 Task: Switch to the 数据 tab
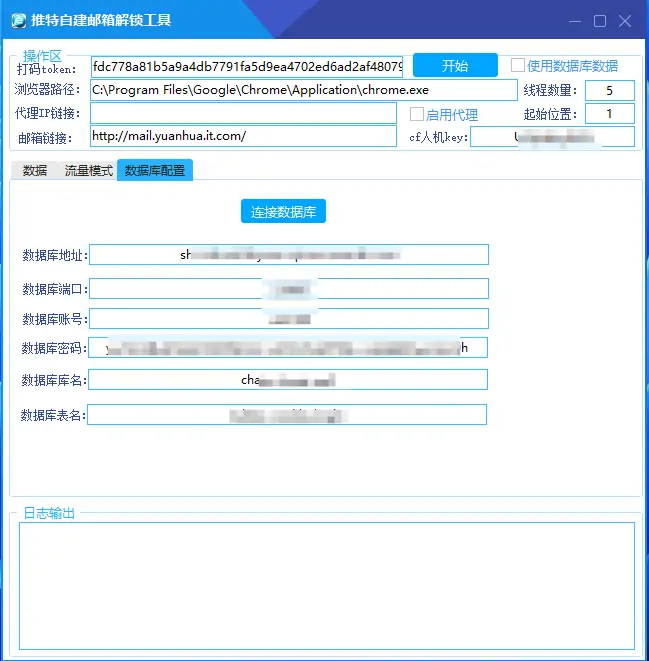point(35,170)
